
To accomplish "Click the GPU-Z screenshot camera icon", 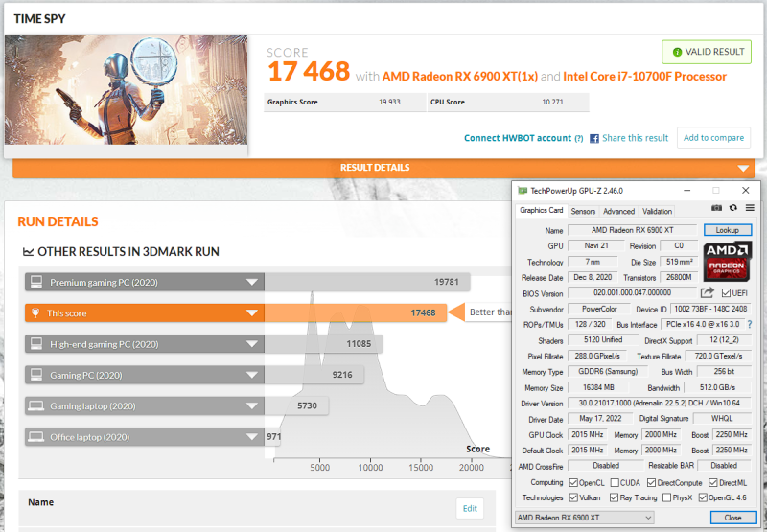I will [x=716, y=210].
